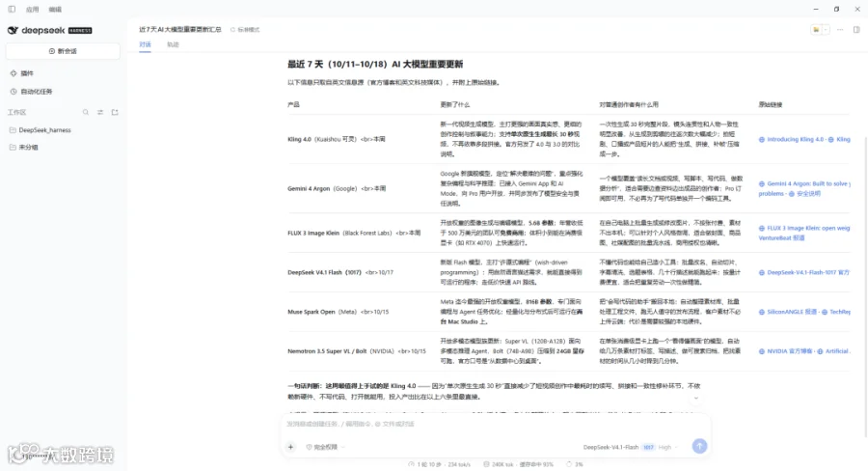Open the Introducing Kling 4.0 link

795,139
